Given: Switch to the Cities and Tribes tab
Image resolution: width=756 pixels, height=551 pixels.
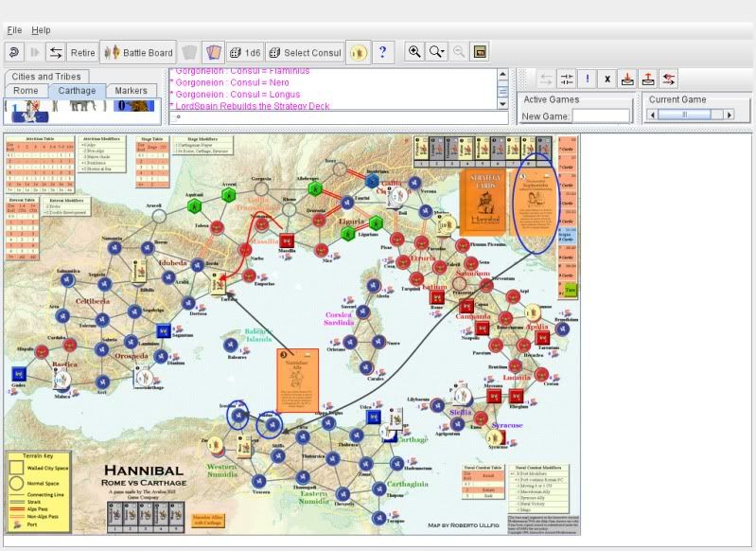Looking at the screenshot, I should coord(46,77).
